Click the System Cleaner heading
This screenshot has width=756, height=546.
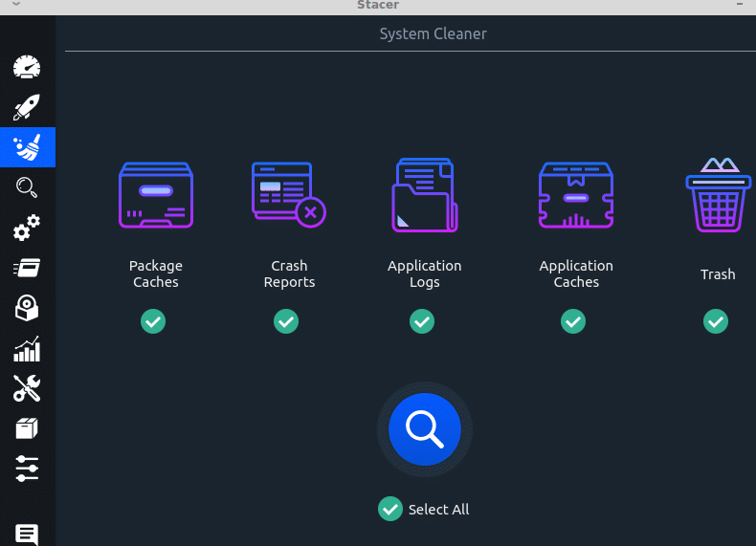tap(433, 33)
